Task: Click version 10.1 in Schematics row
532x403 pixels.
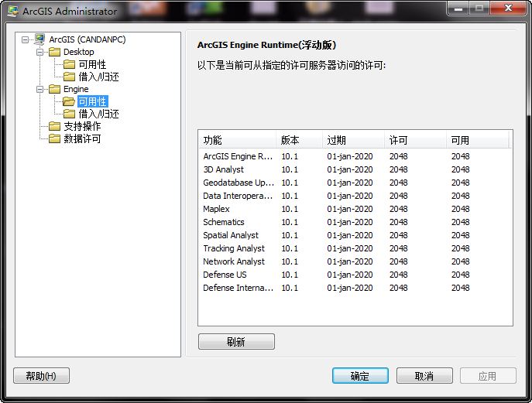Action: point(290,222)
